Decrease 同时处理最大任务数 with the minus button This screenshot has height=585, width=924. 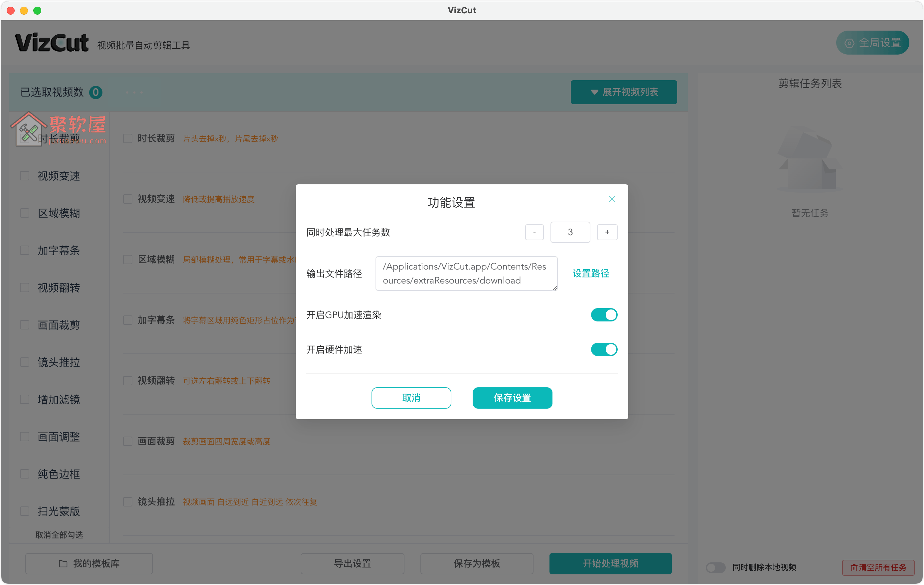pyautogui.click(x=534, y=232)
